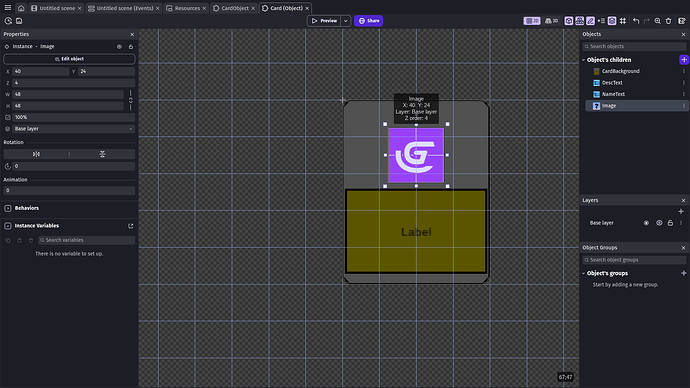Click the Search object groups field
690x388 pixels.
point(634,260)
